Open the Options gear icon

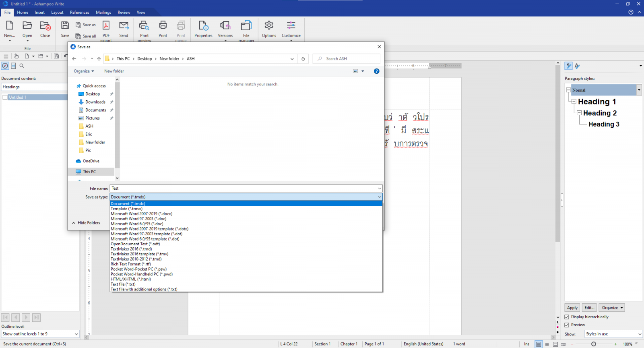click(x=269, y=26)
